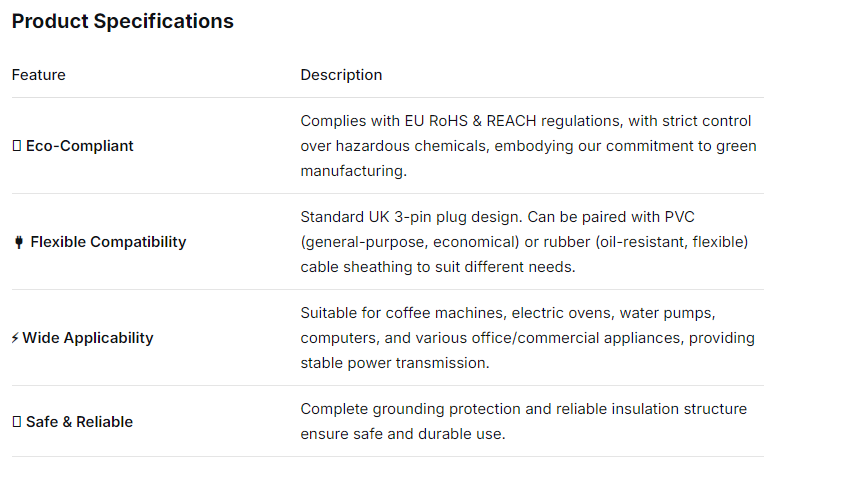Click the icon before Safe & Reliable
The height and width of the screenshot is (493, 847).
16,422
